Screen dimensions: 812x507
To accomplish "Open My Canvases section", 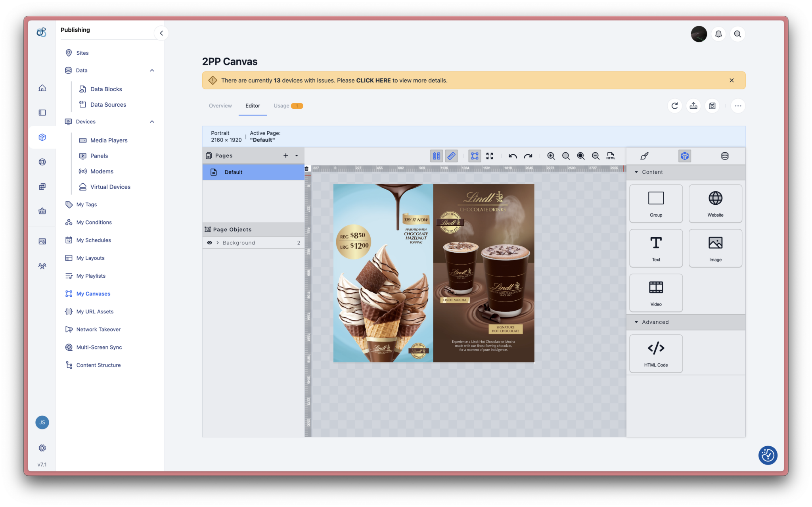I will (x=93, y=293).
